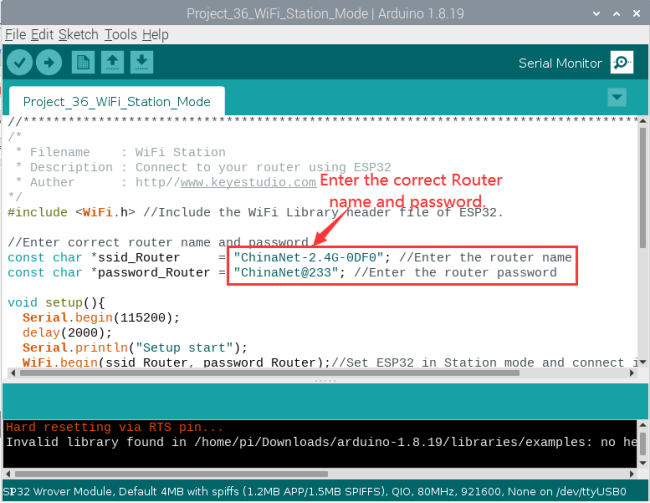Click the "Invalid library found" console message
The image size is (650, 503).
[x=321, y=442]
